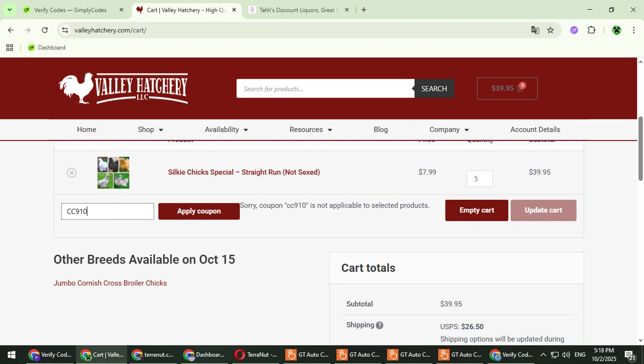Open the Chrome three-dot menu

point(634,30)
